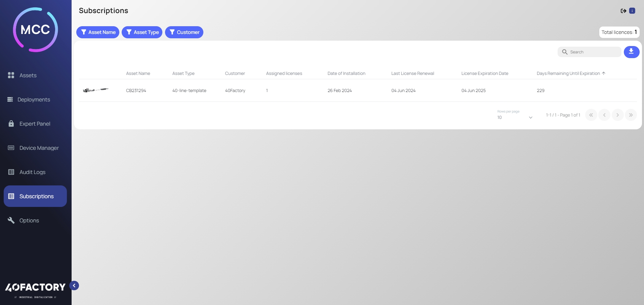Click the MCC logo
Screen dimensions: 644x305
(35, 30)
